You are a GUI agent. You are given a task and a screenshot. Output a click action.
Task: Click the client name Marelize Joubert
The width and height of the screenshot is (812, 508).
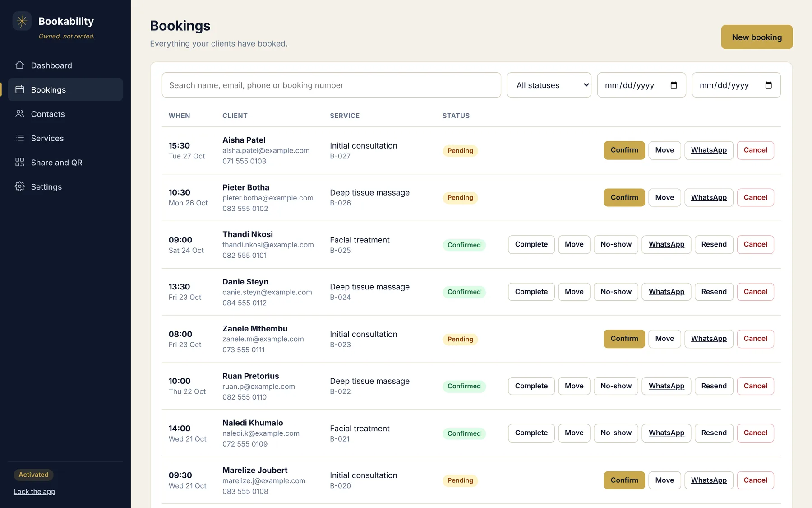[255, 470]
